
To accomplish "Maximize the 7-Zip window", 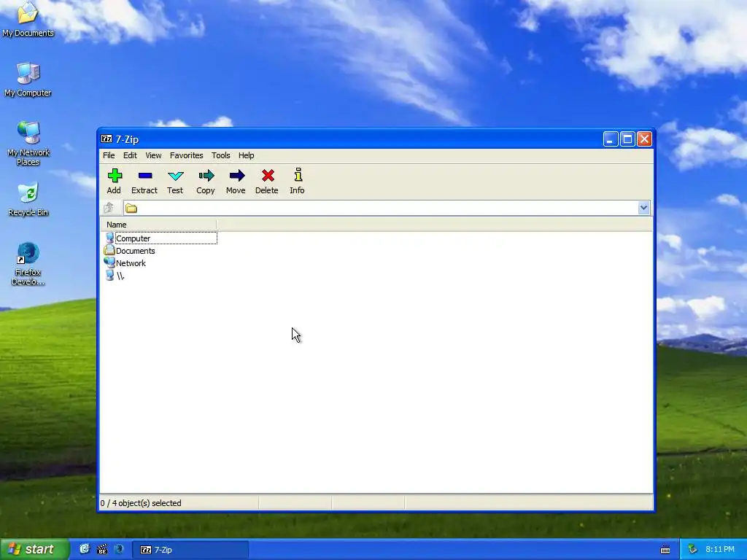I will coord(627,139).
